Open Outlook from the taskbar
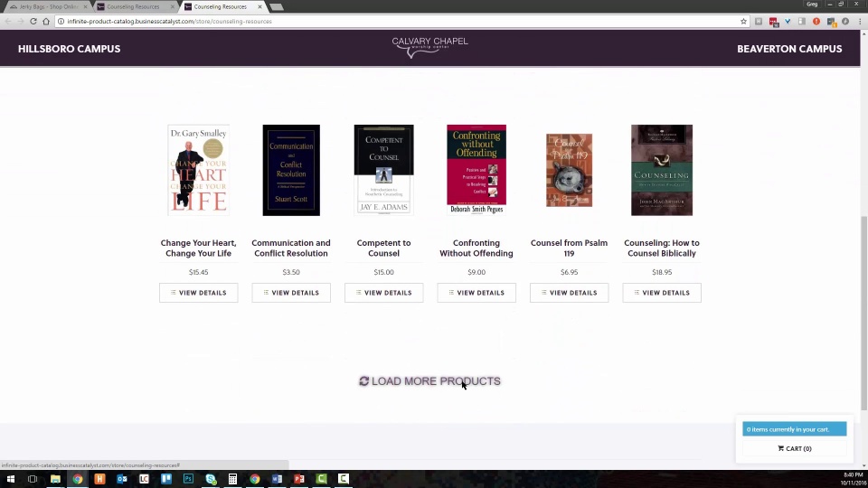The image size is (868, 488). (x=122, y=479)
